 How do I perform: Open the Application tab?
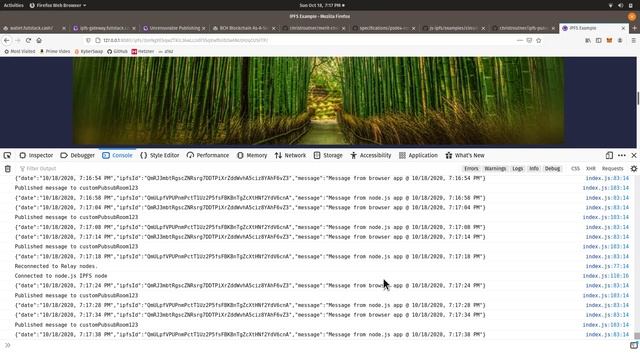(418, 156)
